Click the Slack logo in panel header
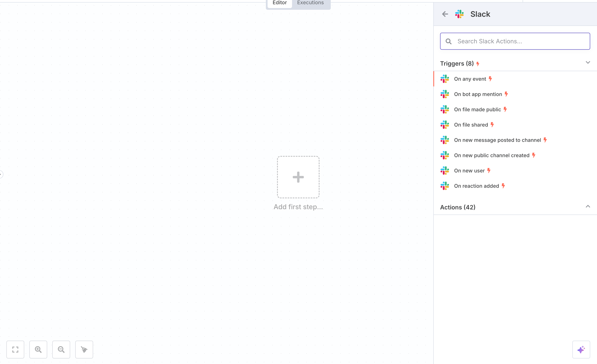The height and width of the screenshot is (364, 597). point(459,14)
